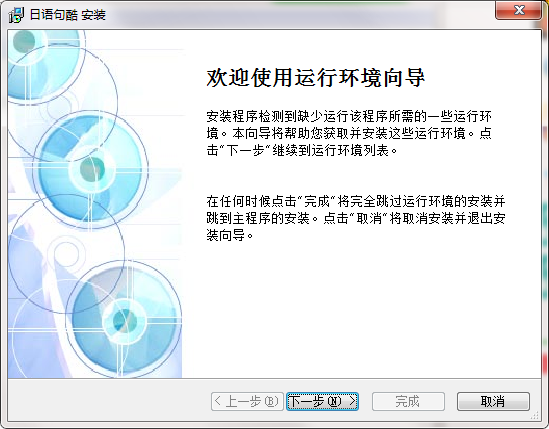Click the grey button bar beside 上一步
549x429 pixels.
(109, 401)
